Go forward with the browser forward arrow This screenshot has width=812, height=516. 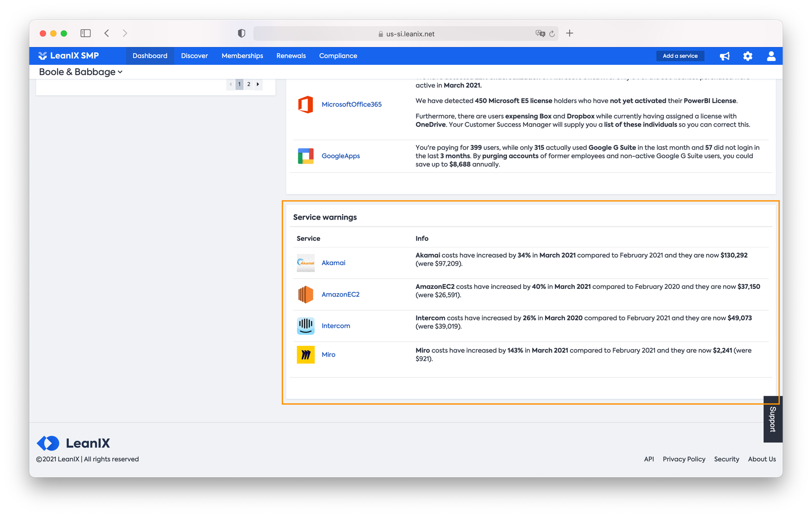(125, 33)
